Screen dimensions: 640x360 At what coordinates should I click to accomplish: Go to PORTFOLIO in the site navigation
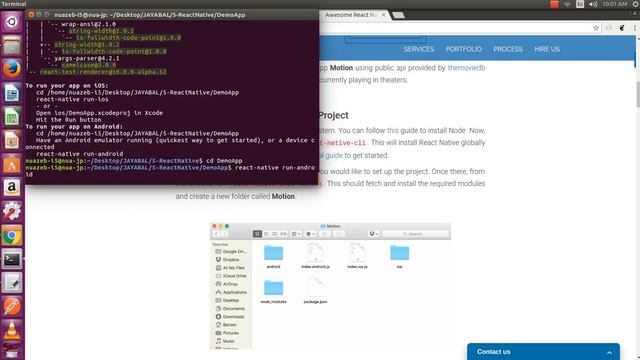click(x=463, y=49)
